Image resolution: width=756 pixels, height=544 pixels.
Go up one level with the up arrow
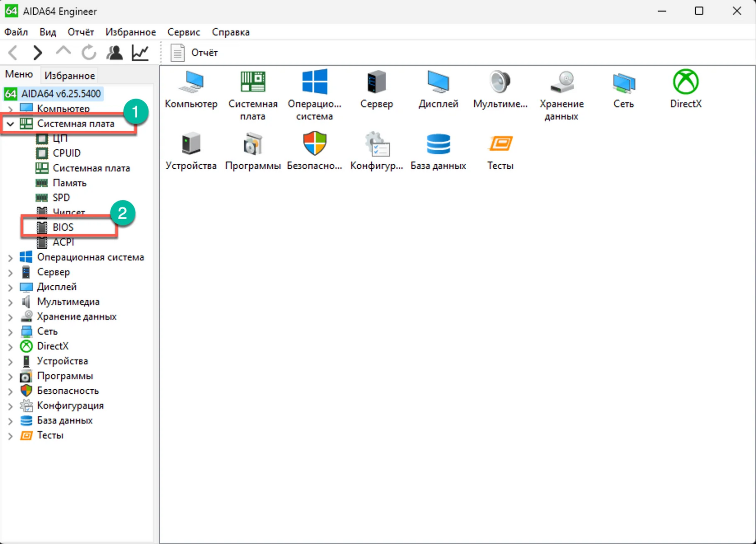[63, 52]
